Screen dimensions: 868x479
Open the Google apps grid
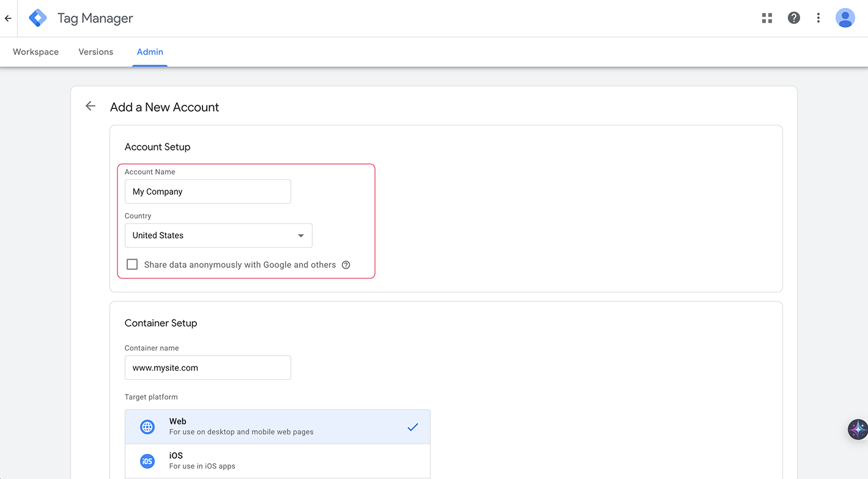tap(767, 18)
